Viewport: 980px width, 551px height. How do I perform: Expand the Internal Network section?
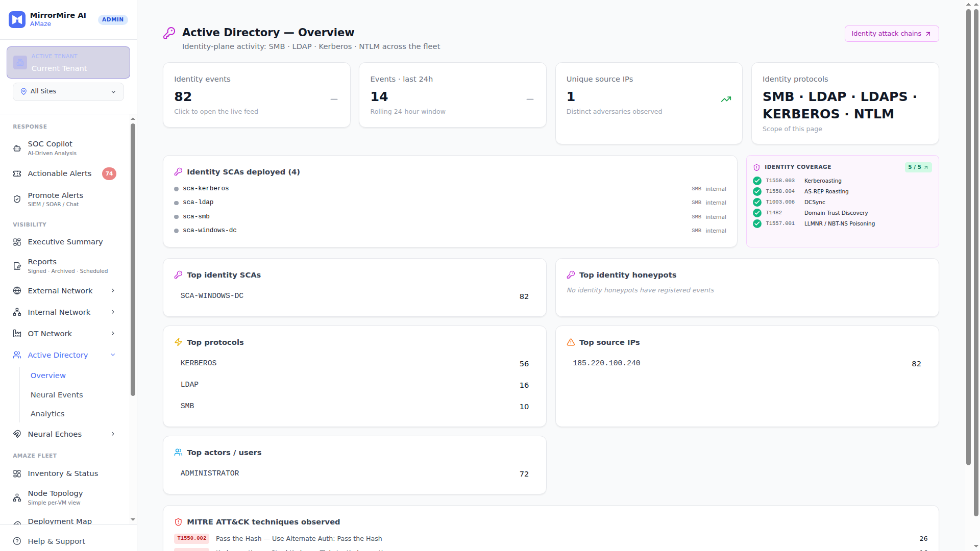113,312
